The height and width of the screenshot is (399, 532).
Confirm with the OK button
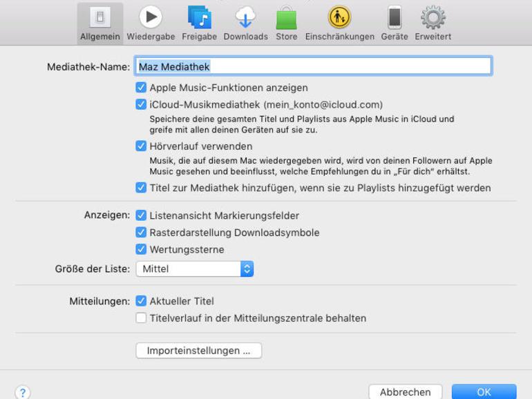[x=484, y=392]
